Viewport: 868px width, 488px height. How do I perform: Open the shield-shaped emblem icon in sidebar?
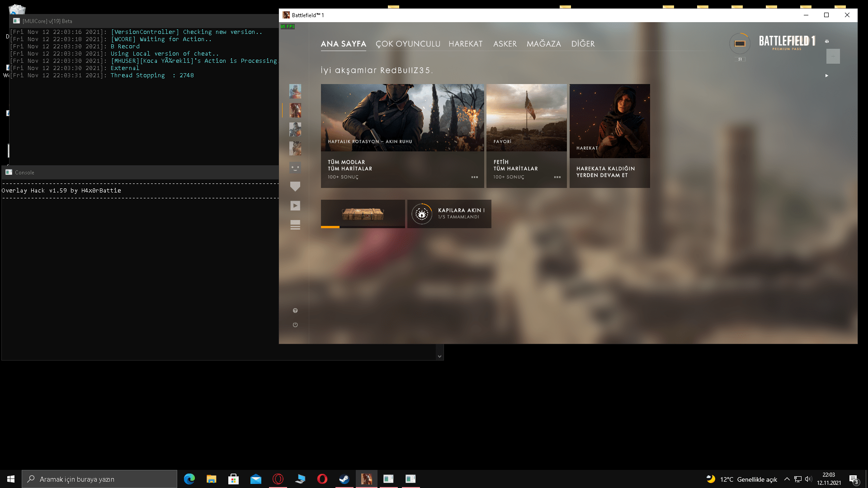(295, 187)
